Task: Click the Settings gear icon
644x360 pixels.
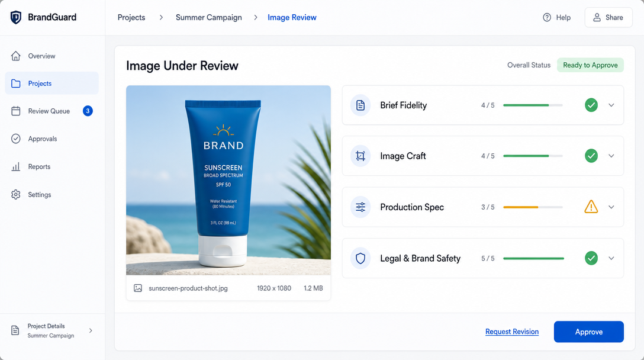Action: click(15, 194)
